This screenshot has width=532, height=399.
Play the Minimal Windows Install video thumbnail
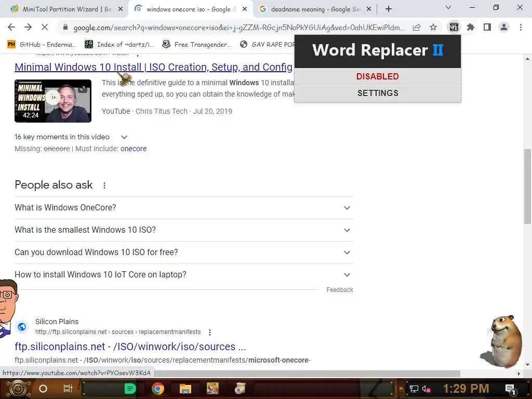point(53,101)
